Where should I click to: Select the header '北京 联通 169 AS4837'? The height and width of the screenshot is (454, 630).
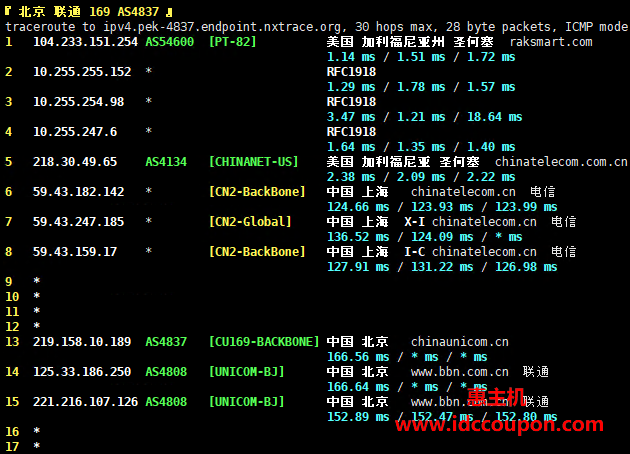88,11
